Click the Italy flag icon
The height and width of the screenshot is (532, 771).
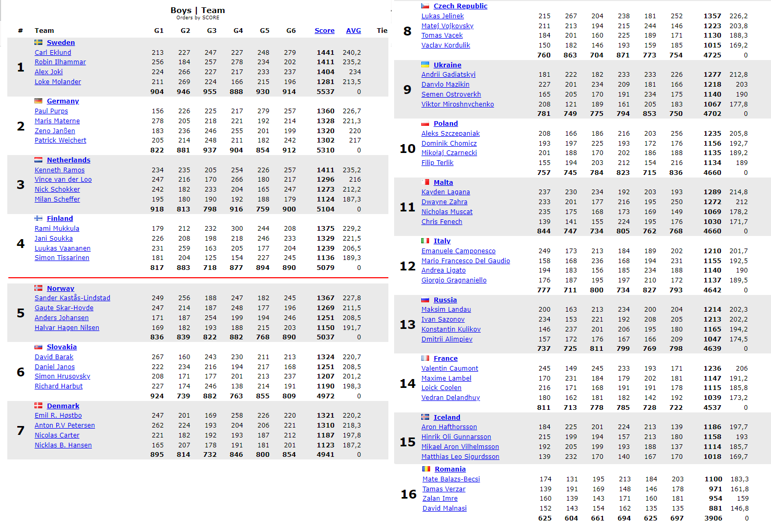425,241
